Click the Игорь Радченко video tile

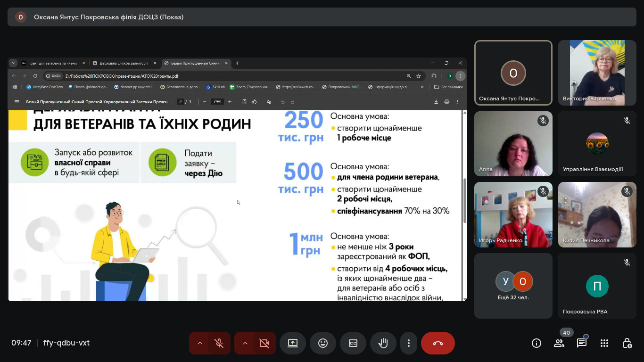(x=513, y=214)
